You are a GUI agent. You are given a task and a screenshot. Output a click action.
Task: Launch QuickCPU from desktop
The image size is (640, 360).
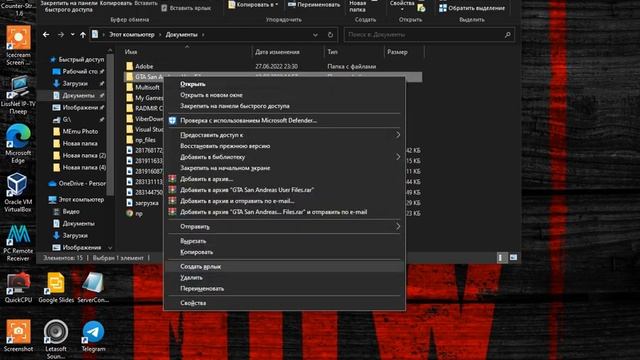[x=18, y=287]
